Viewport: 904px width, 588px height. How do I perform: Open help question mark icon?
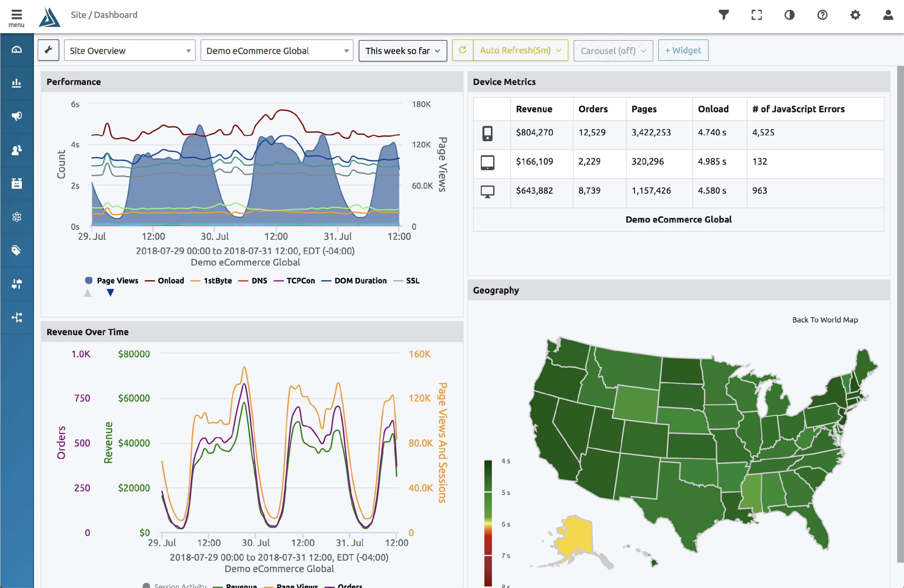tap(822, 15)
